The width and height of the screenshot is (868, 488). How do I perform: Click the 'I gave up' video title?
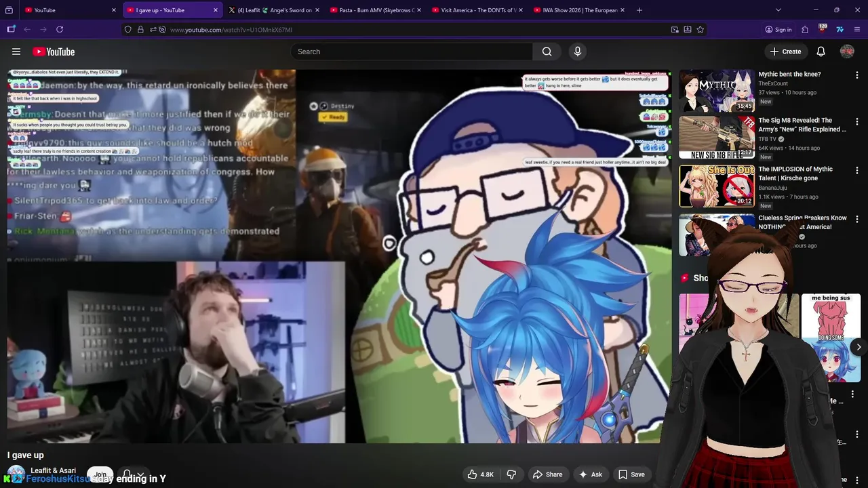(26, 455)
